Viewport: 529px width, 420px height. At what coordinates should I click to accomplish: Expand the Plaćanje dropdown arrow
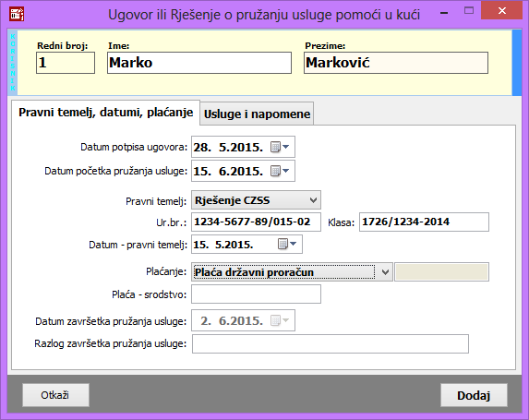385,272
